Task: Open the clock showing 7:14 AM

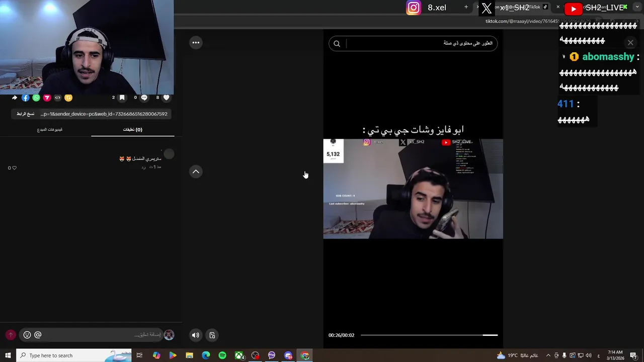Action: (615, 355)
